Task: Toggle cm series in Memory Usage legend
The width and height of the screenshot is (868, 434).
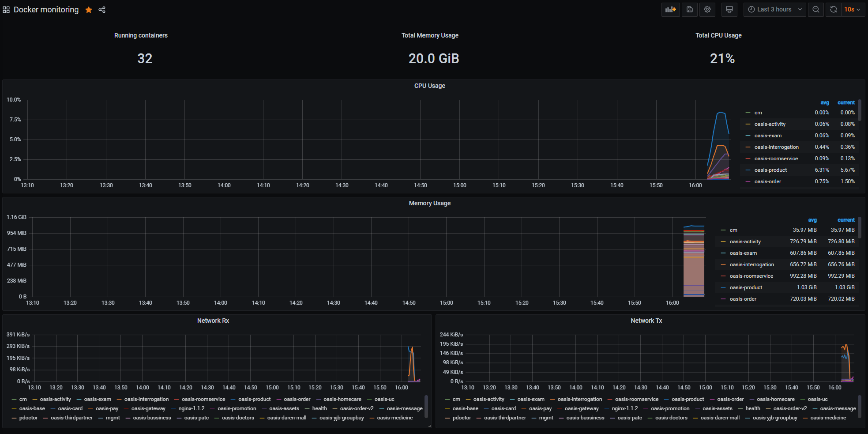Action: [x=733, y=230]
